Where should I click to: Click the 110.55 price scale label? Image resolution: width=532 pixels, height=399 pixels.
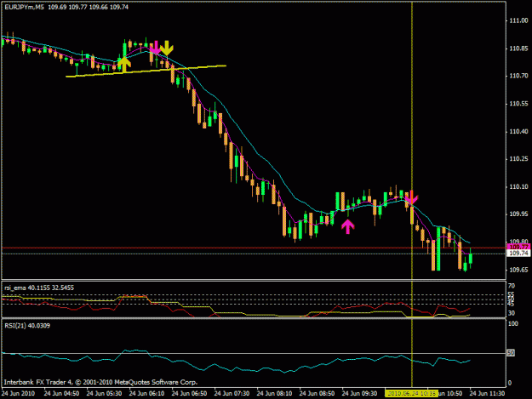(518, 104)
